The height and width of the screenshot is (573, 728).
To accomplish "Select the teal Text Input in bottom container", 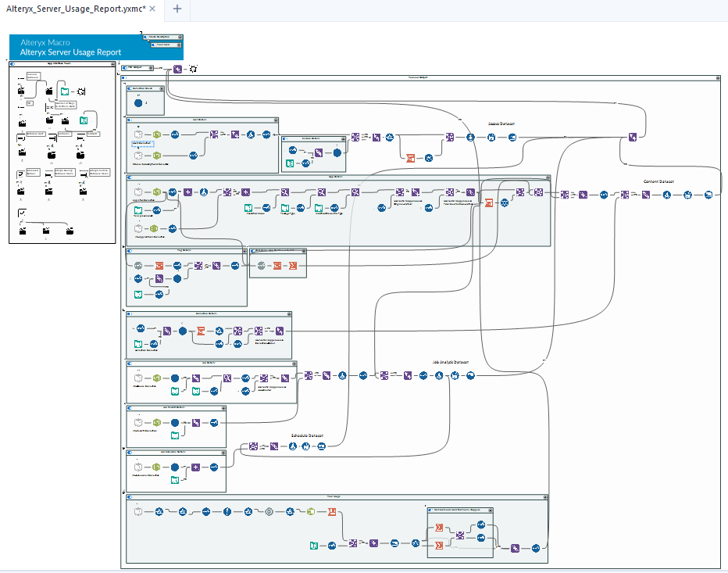I will pyautogui.click(x=314, y=546).
